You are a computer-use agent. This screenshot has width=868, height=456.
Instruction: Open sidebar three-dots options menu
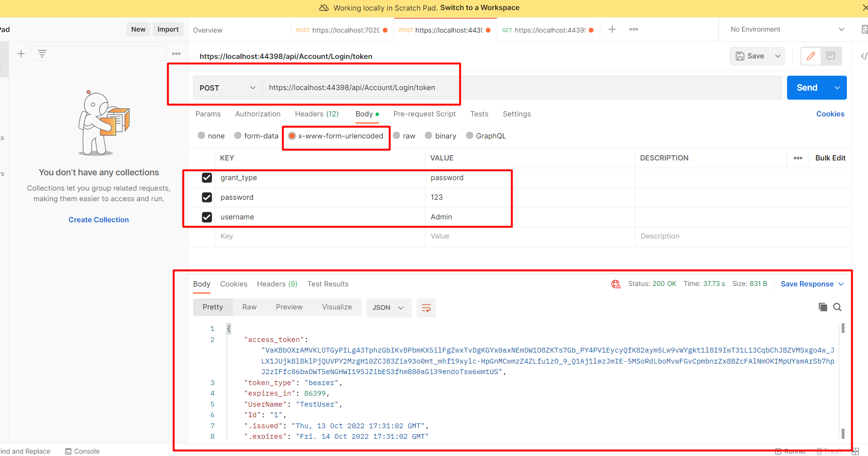pos(176,54)
